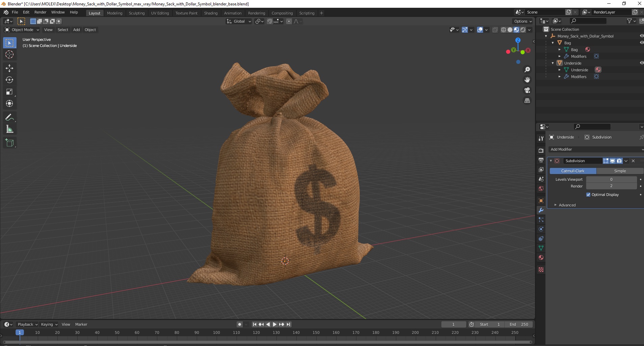The height and width of the screenshot is (346, 644).
Task: Select the Select Box tool
Action: point(9,43)
